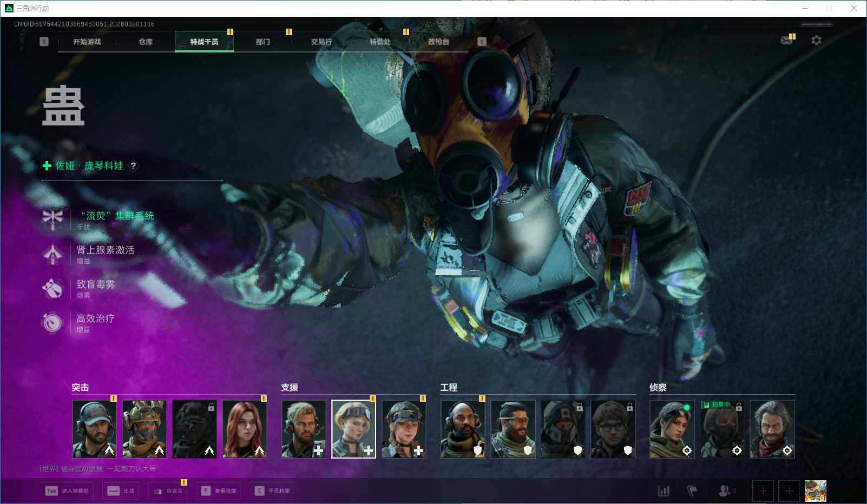867x504 pixels.
Task: Select the 肾上腺素激活 skill icon
Action: pos(52,254)
